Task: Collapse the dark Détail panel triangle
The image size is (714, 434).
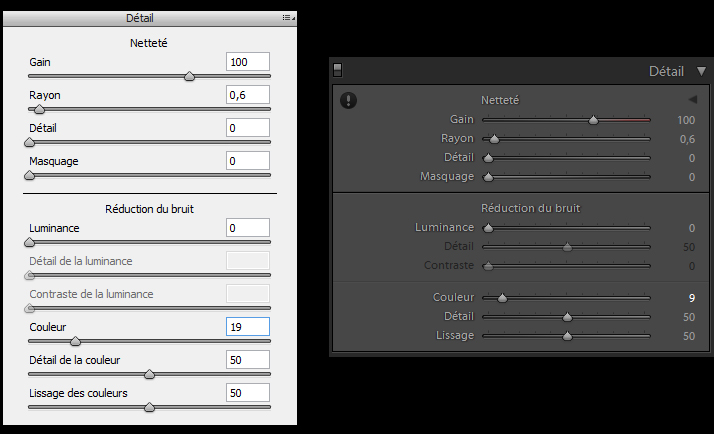Action: coord(701,71)
